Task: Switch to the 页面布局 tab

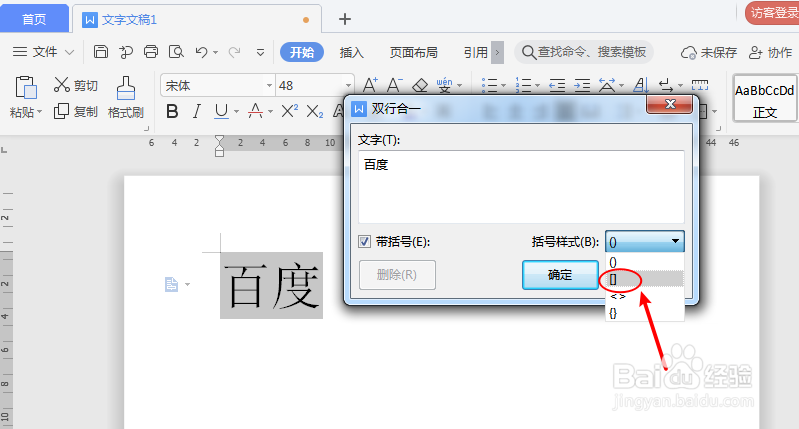Action: coord(413,52)
